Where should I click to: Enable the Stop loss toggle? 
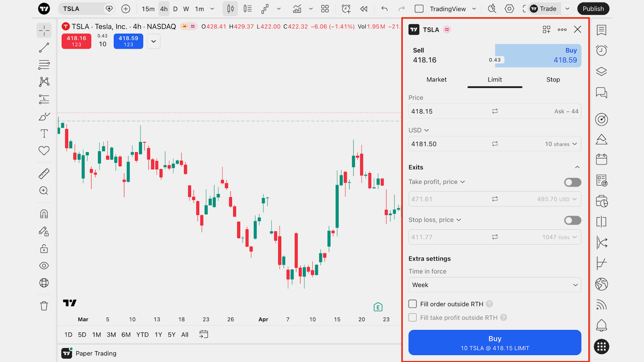coord(572,220)
